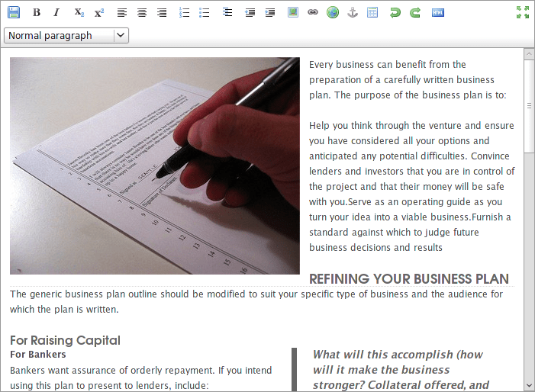Image resolution: width=535 pixels, height=392 pixels.
Task: Insert an anchor
Action: click(353, 13)
